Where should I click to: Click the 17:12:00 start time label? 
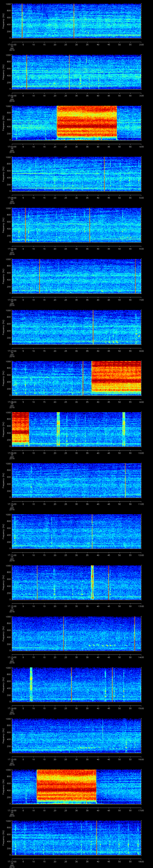[x=12, y=606]
